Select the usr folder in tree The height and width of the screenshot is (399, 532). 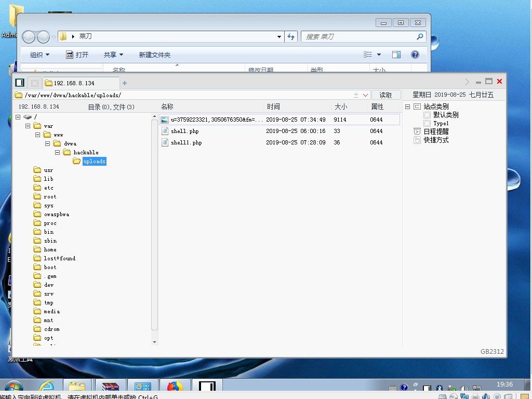pyautogui.click(x=48, y=170)
